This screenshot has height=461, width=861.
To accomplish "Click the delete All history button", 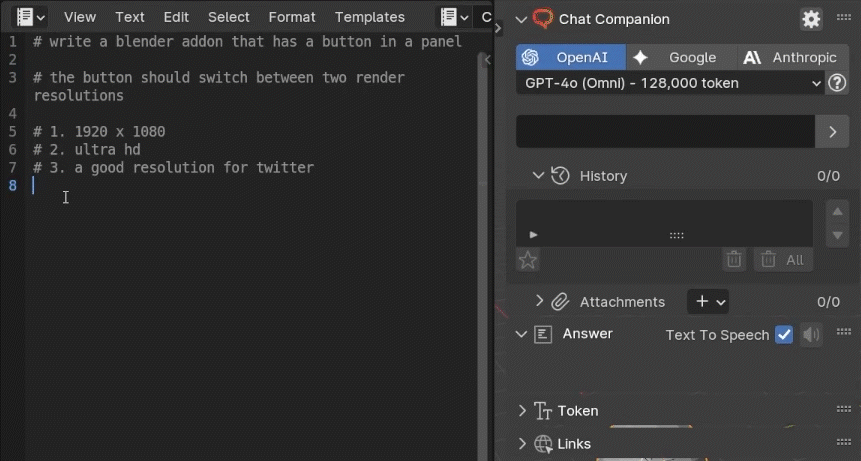I will tap(783, 259).
